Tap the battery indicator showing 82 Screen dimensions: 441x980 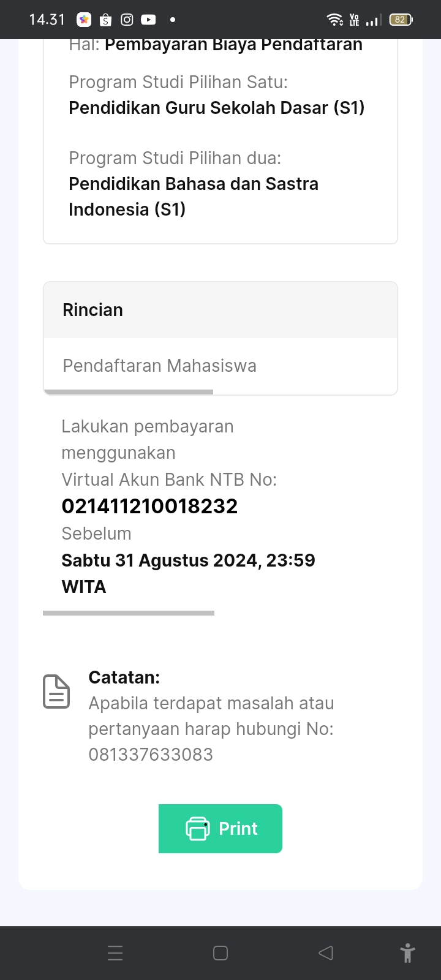401,20
